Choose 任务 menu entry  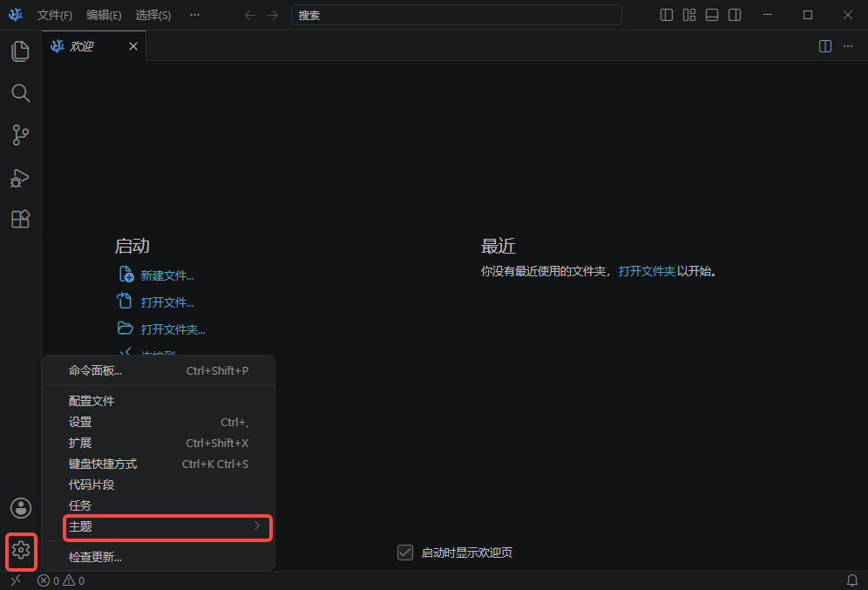pyautogui.click(x=159, y=505)
